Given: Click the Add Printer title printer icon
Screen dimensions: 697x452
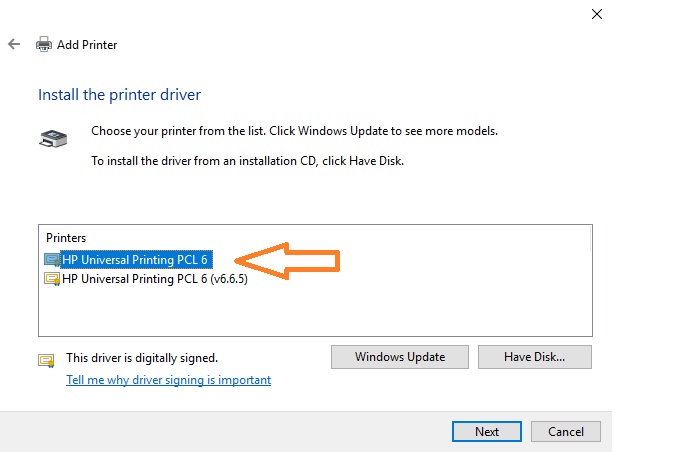Looking at the screenshot, I should click(x=44, y=44).
